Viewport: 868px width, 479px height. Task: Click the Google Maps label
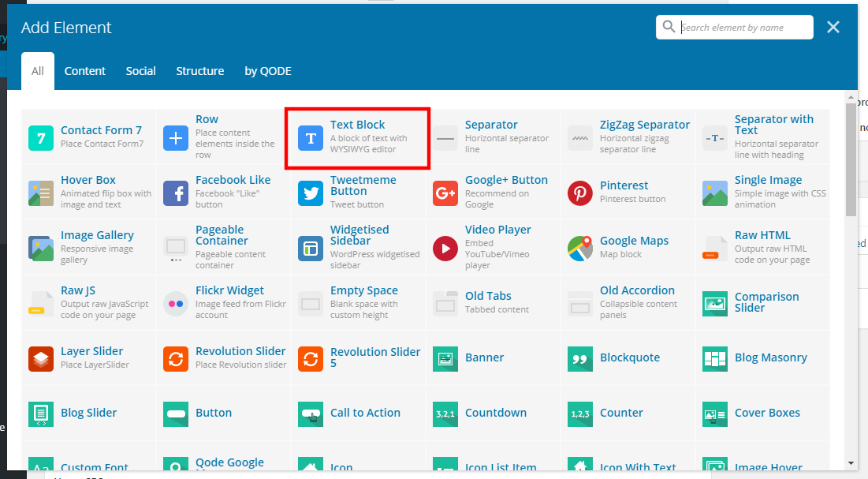click(x=635, y=241)
